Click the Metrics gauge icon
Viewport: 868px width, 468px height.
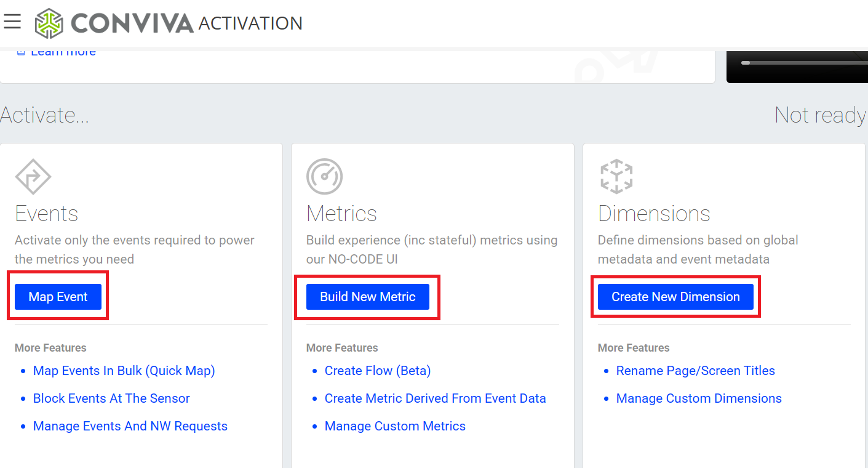click(324, 177)
